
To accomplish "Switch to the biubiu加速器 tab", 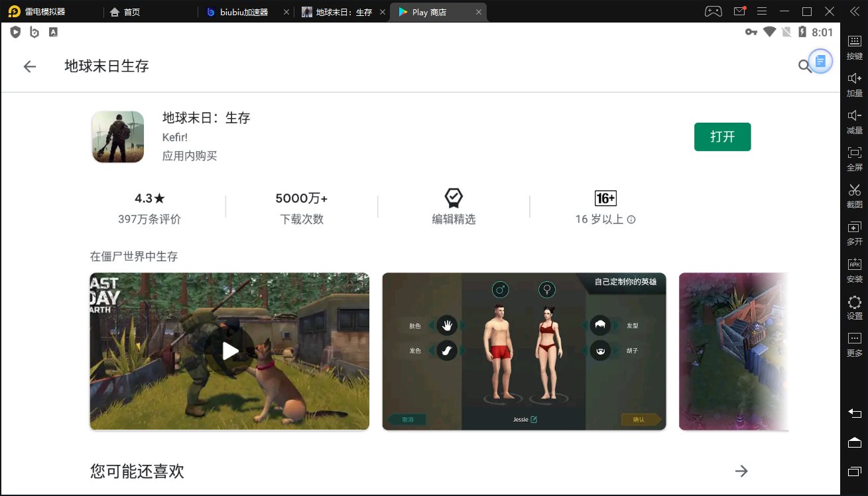I will (x=245, y=12).
